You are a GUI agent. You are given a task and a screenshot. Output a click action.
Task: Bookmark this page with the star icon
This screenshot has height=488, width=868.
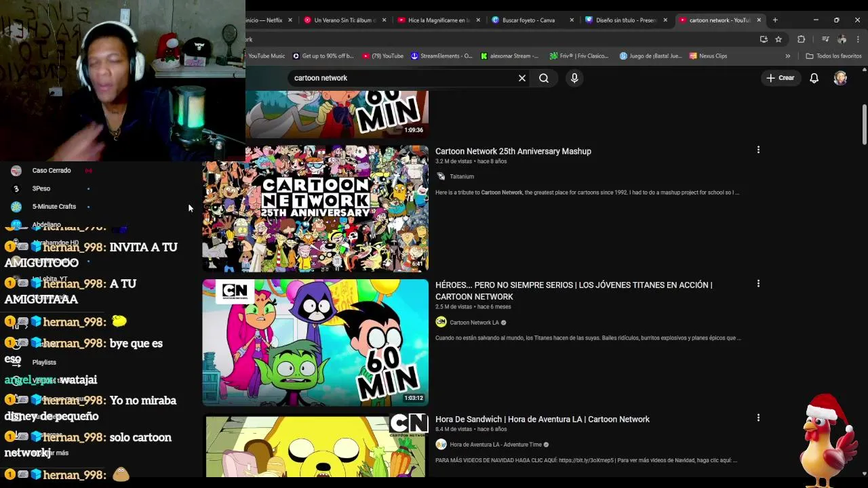pos(778,39)
